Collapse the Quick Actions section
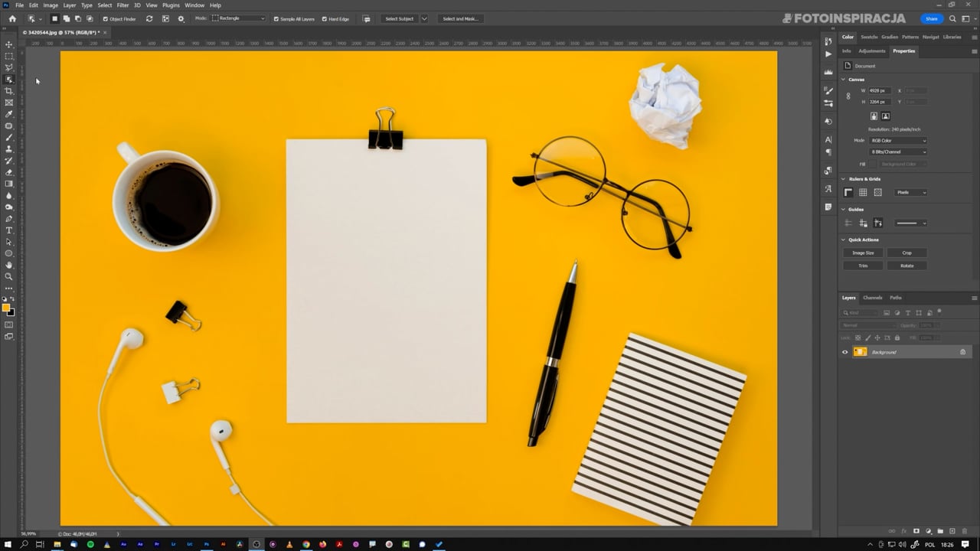 pyautogui.click(x=844, y=240)
